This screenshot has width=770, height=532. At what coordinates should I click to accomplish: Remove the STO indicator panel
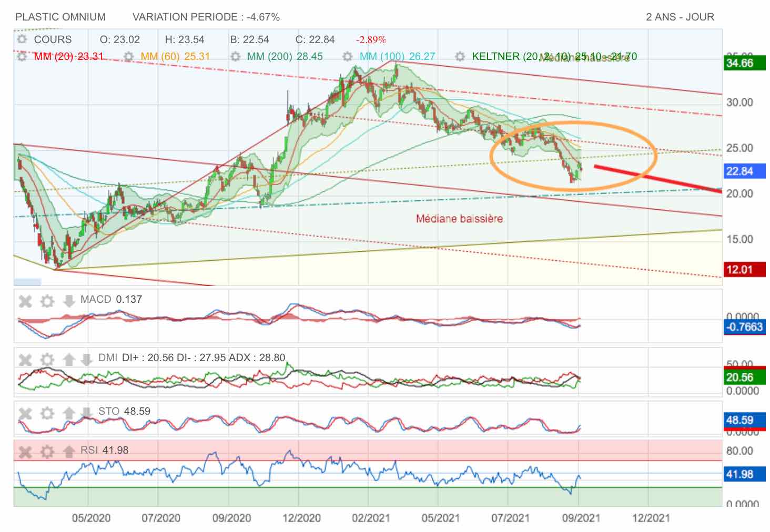point(25,413)
